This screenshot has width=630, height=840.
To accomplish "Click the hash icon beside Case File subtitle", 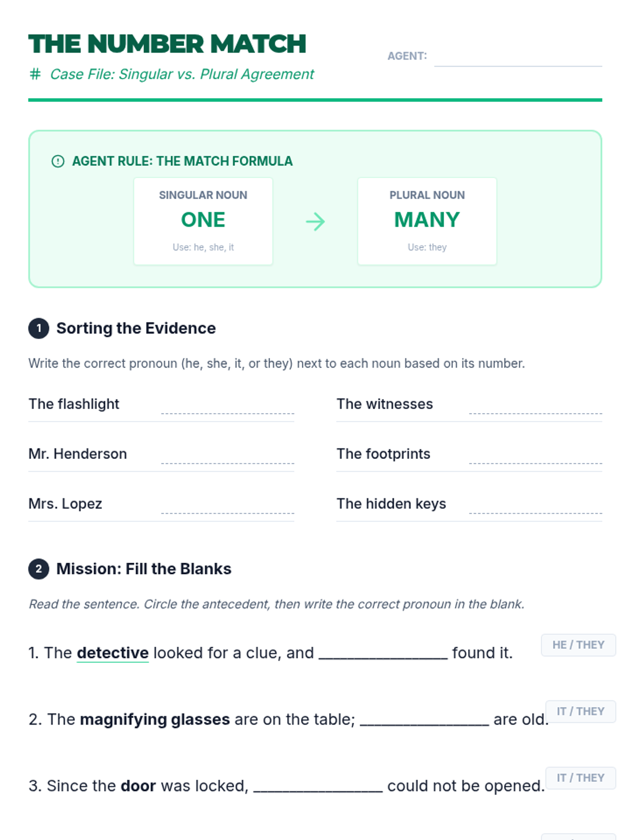I will pos(35,74).
